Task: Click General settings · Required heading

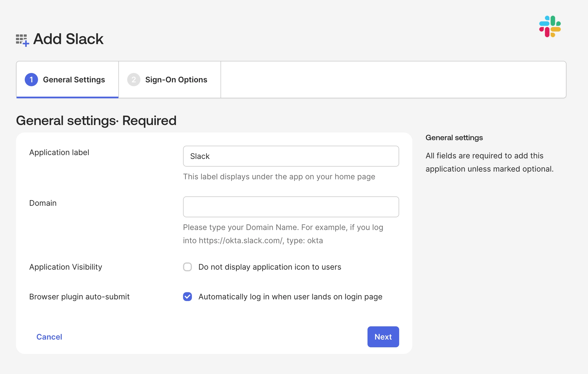Action: [x=96, y=120]
